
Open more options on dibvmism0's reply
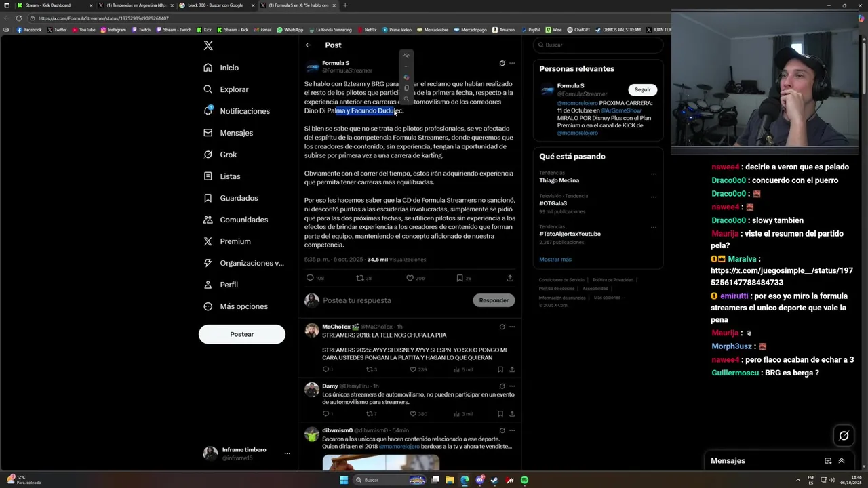click(x=512, y=430)
